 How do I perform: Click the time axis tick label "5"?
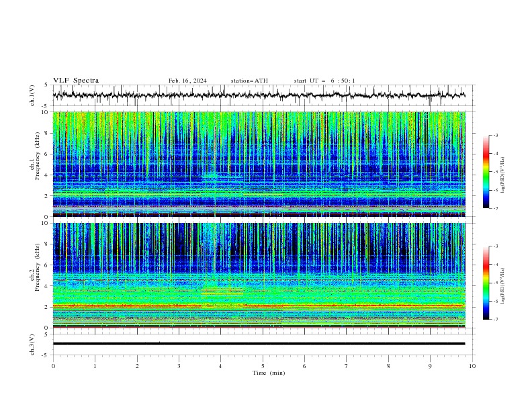[x=263, y=366]
